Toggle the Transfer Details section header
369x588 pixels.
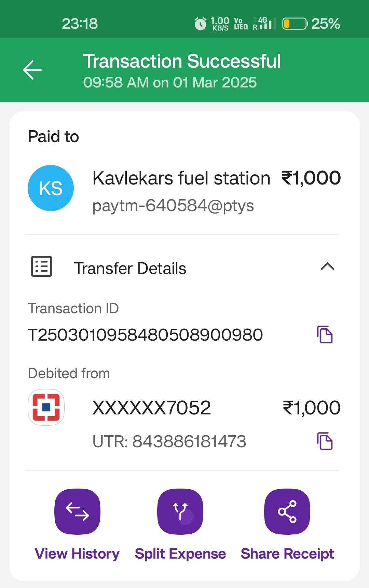(x=182, y=267)
